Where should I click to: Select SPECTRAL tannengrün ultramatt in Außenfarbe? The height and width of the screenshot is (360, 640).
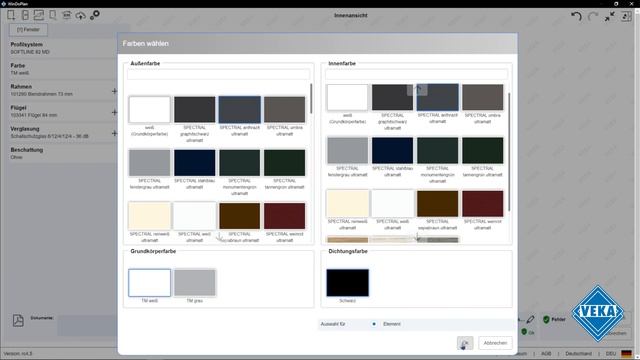point(284,163)
